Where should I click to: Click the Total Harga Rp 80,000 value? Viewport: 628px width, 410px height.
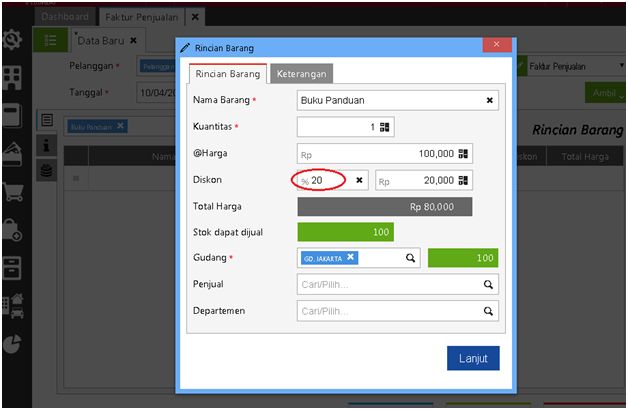click(384, 207)
